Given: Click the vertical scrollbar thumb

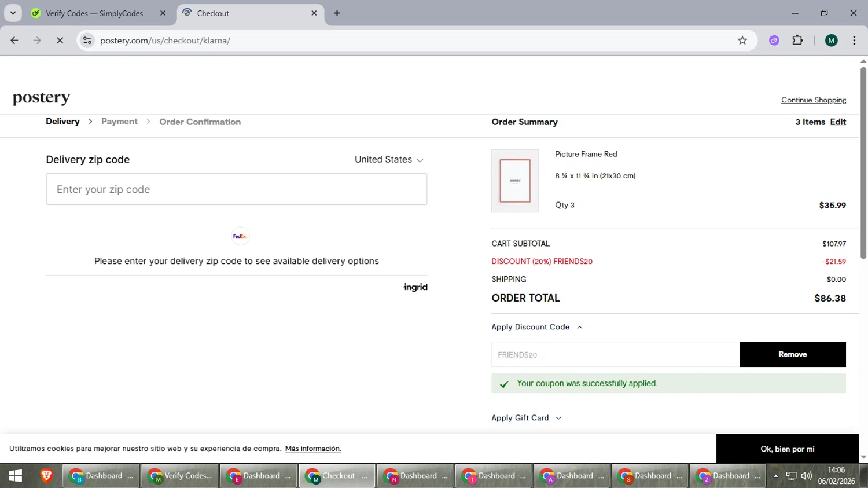Looking at the screenshot, I should [x=863, y=163].
